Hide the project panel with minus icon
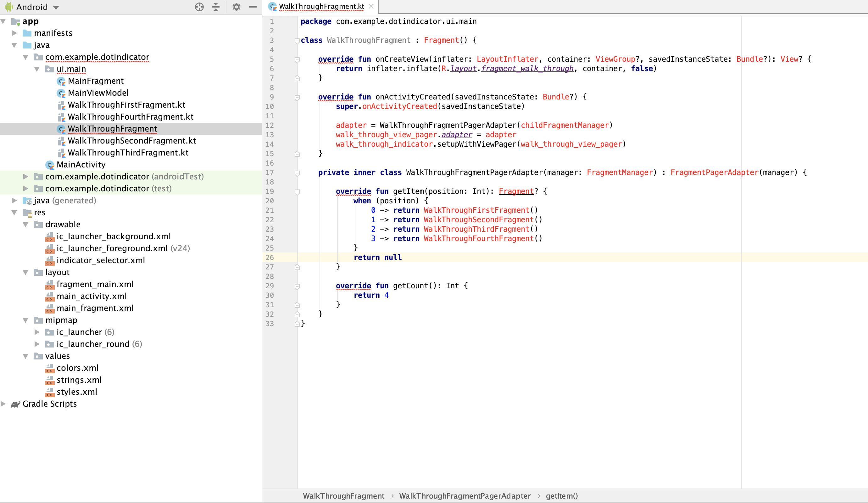The height and width of the screenshot is (503, 868). (253, 7)
